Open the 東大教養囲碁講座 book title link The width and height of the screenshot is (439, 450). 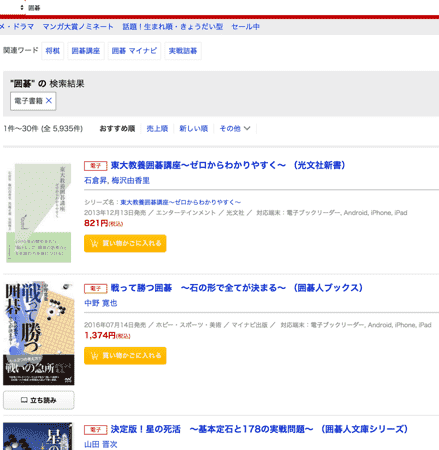coord(228,165)
